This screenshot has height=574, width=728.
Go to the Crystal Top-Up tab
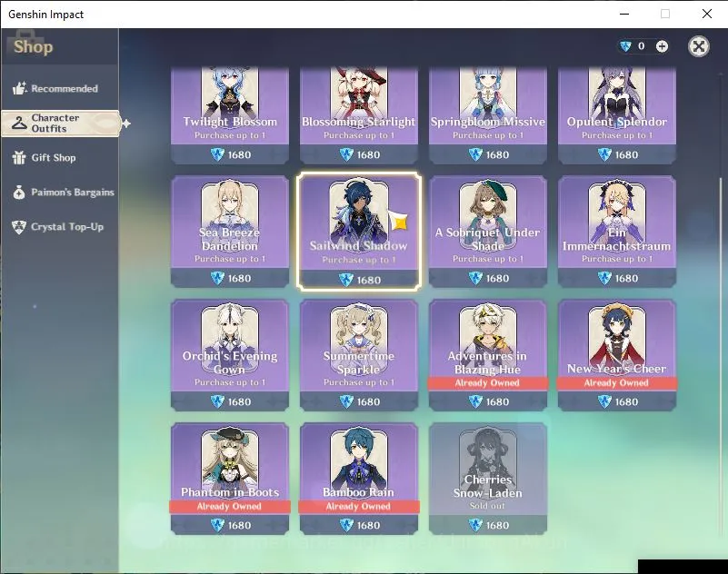[x=60, y=227]
